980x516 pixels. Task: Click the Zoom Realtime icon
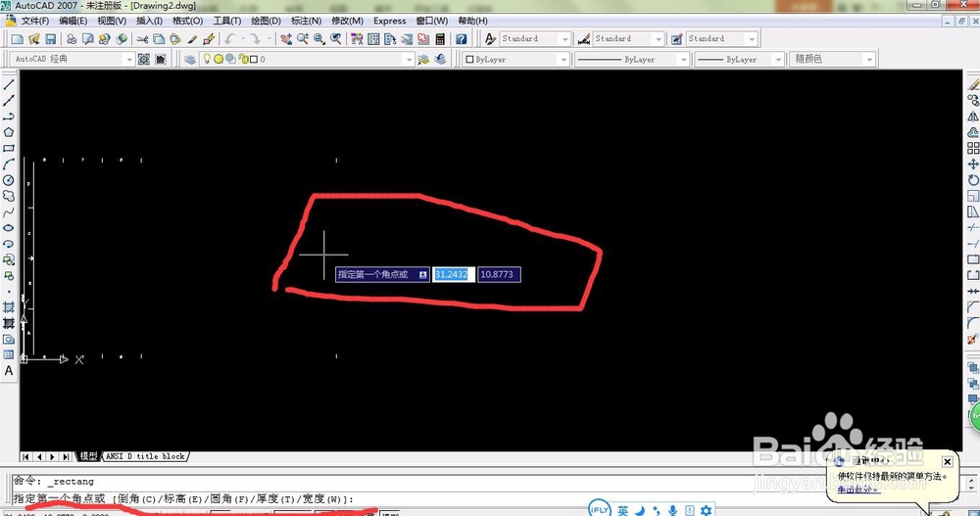point(303,39)
